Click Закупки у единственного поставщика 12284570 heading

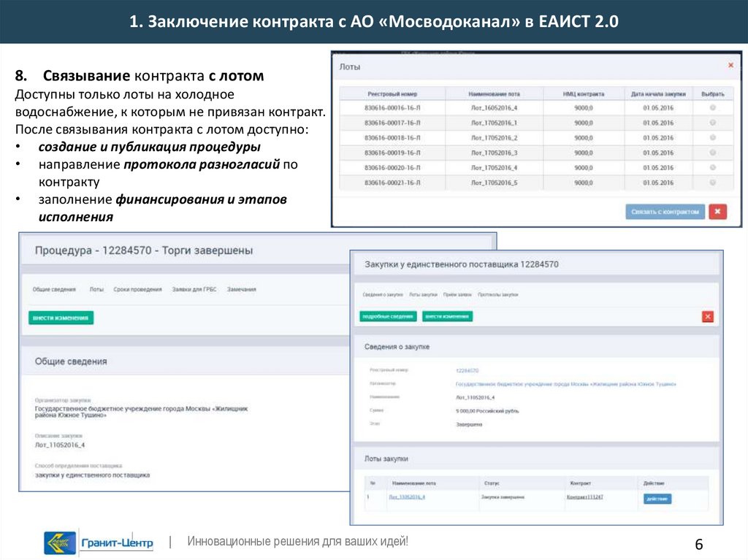pos(462,264)
